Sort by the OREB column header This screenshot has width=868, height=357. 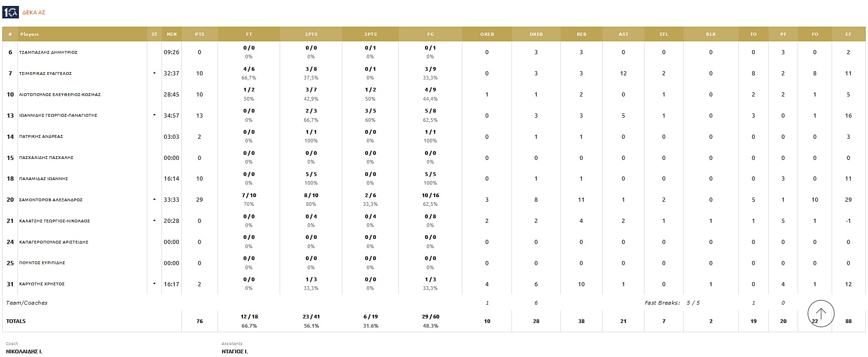487,34
